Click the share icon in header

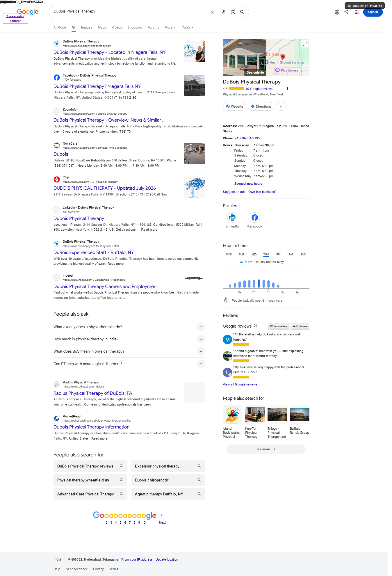tap(346, 12)
